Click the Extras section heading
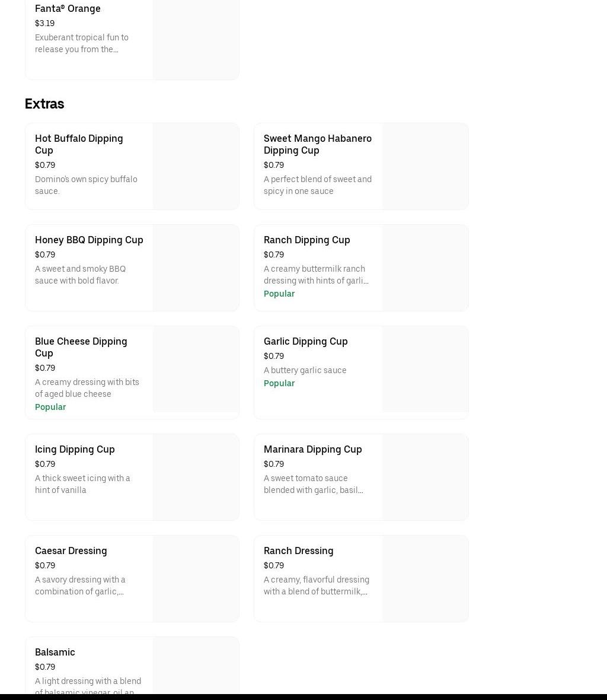Image resolution: width=607 pixels, height=700 pixels. [x=44, y=103]
